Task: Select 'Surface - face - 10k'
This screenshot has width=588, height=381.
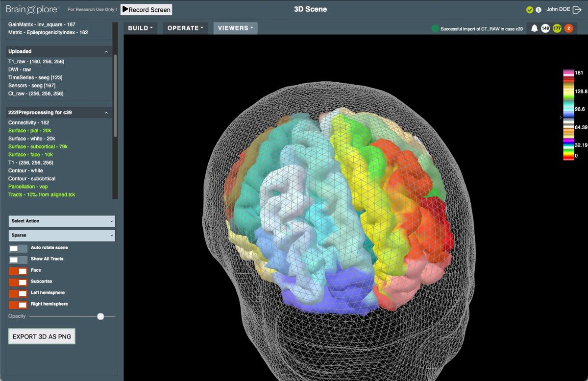Action: click(x=30, y=155)
